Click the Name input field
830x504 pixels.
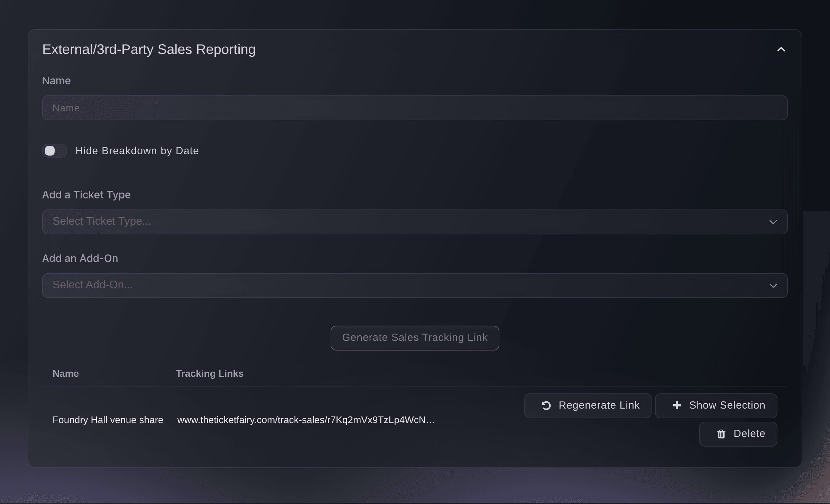[x=415, y=108]
